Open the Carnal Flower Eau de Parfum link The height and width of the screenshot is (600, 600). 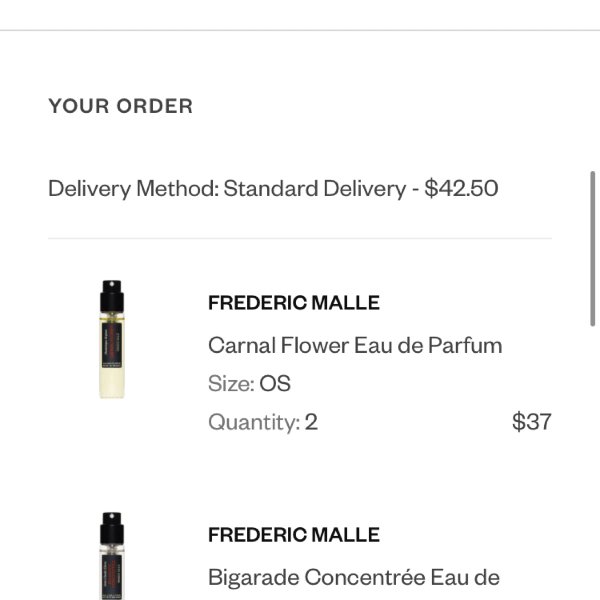(355, 346)
